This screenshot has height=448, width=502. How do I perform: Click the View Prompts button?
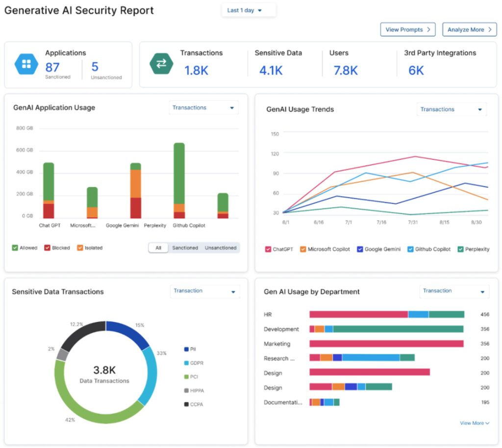[407, 30]
